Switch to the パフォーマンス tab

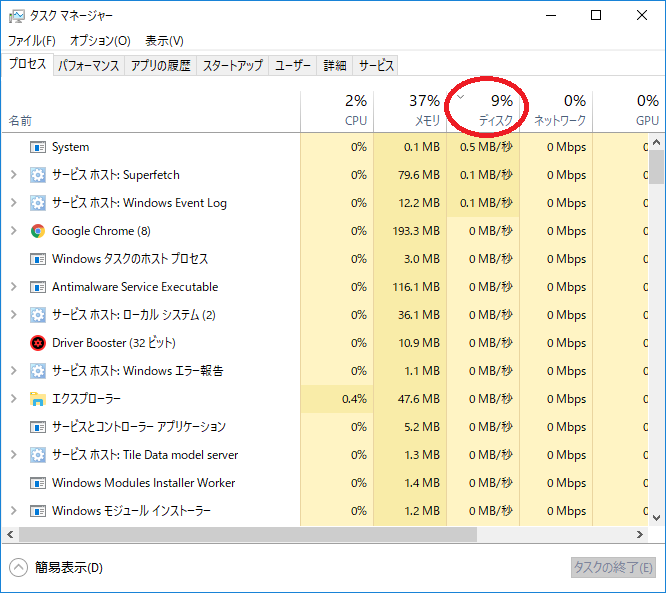click(x=89, y=65)
